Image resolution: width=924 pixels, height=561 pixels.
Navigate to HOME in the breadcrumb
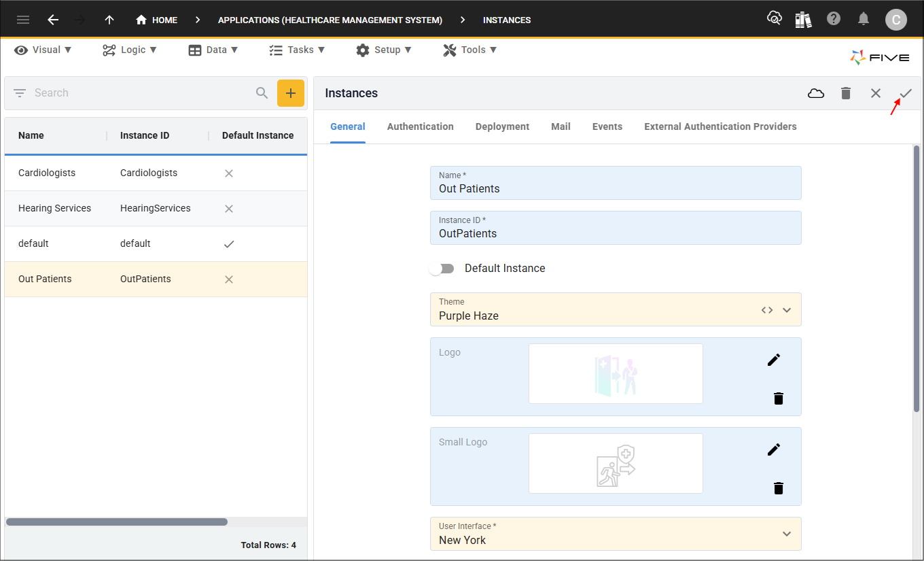click(x=157, y=20)
